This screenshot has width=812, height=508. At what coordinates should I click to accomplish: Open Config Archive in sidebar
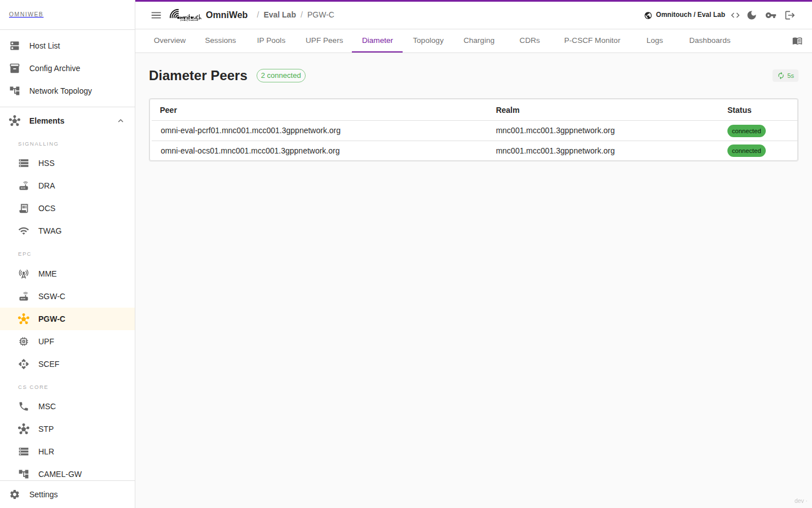click(x=68, y=68)
